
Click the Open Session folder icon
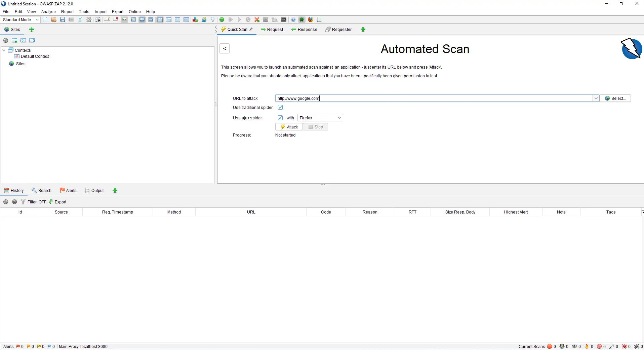[x=54, y=20]
